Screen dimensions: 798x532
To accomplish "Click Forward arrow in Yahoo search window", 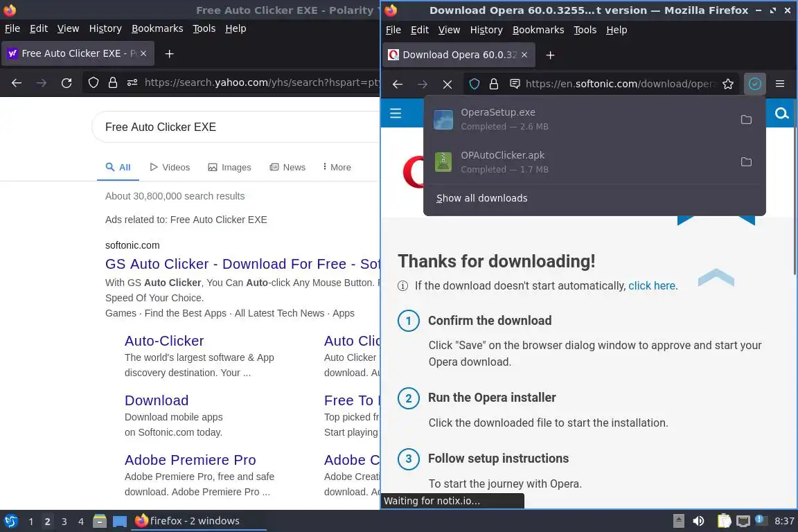I will 42,83.
